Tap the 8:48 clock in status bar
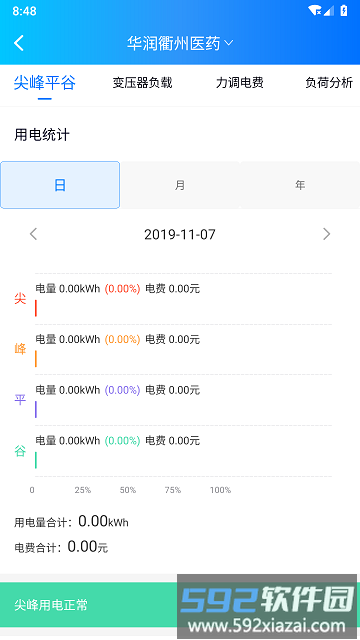 click(x=24, y=11)
